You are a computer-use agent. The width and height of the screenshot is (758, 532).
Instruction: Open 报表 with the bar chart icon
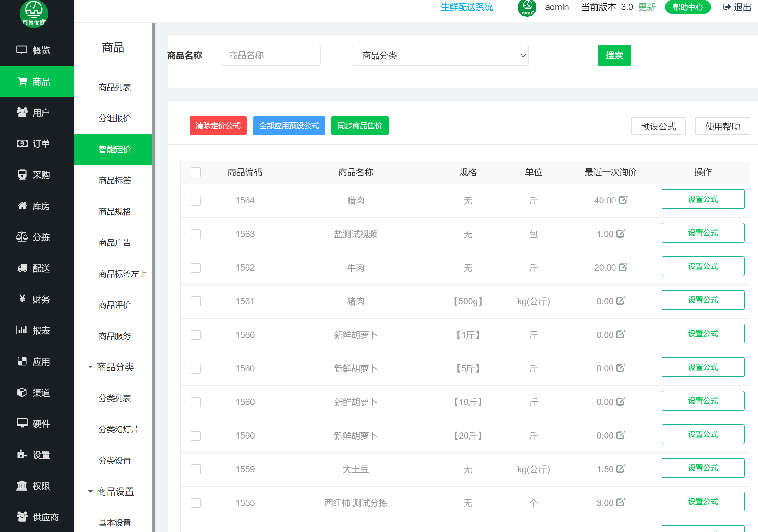tap(22, 330)
